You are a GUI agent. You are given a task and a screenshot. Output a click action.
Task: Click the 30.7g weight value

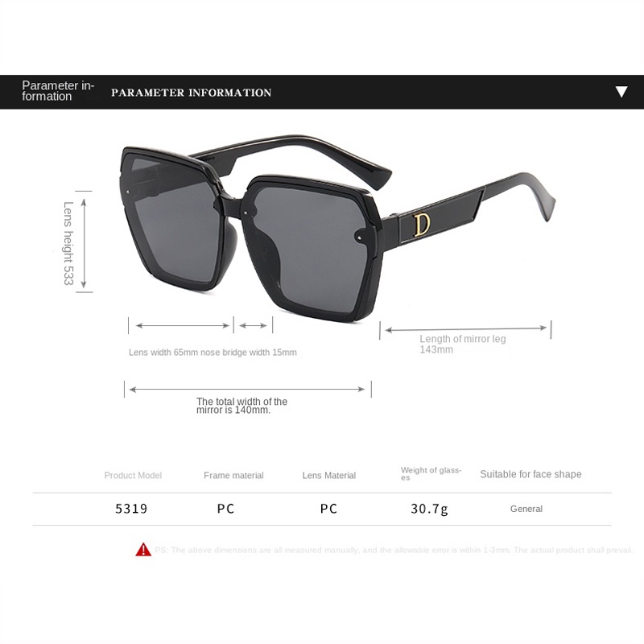(429, 510)
